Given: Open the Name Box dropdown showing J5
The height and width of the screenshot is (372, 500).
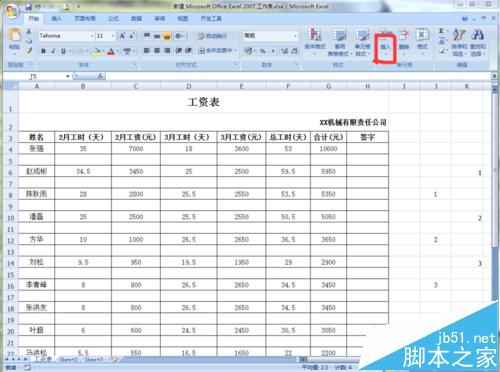Looking at the screenshot, I should [x=68, y=76].
